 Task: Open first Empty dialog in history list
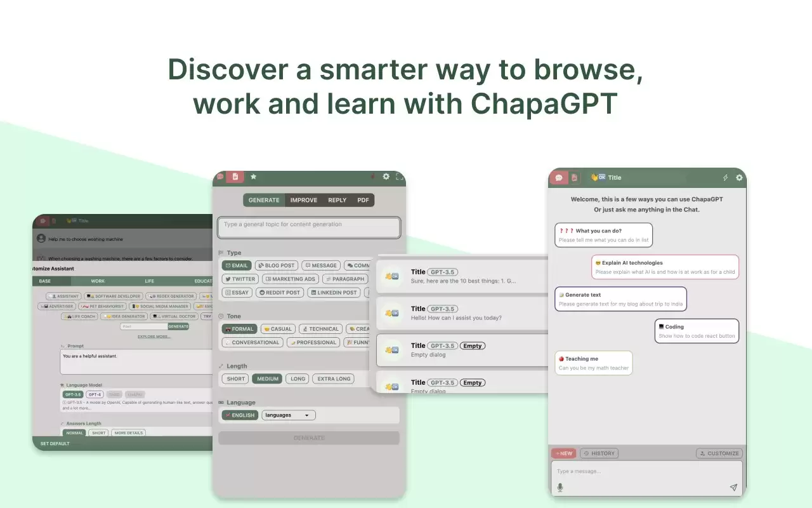(x=462, y=350)
